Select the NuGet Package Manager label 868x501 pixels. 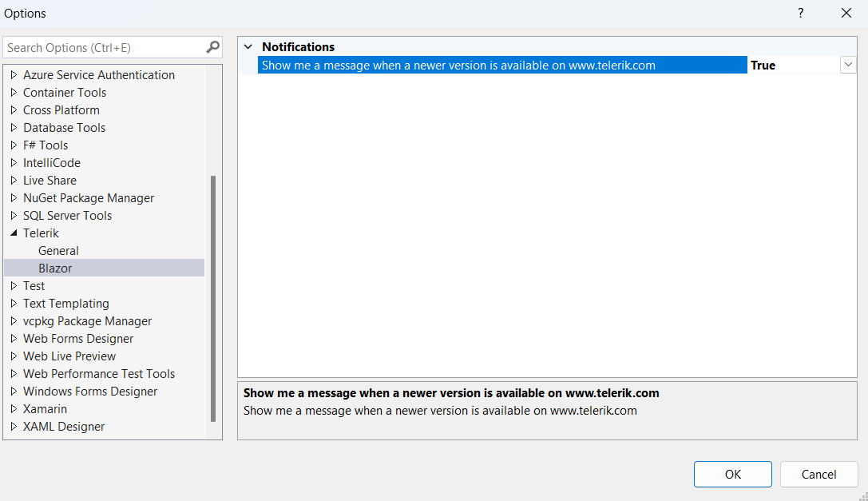(x=89, y=198)
